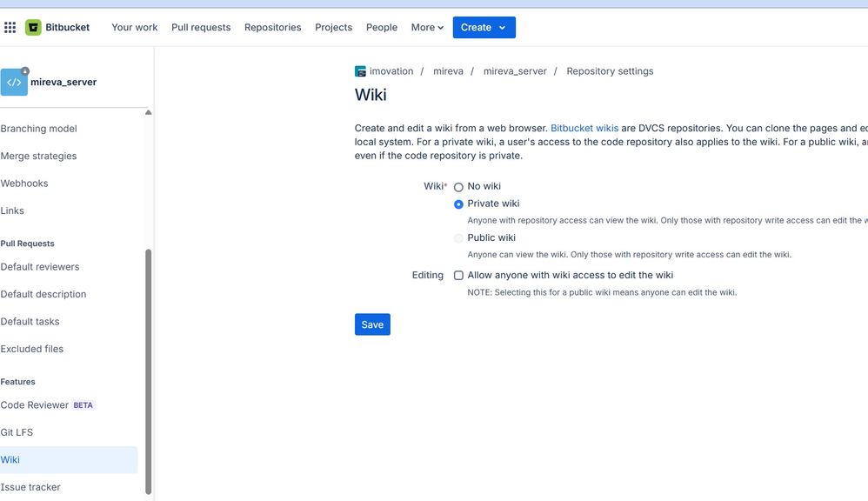Enable Allow anyone with wiki access checkbox

458,276
